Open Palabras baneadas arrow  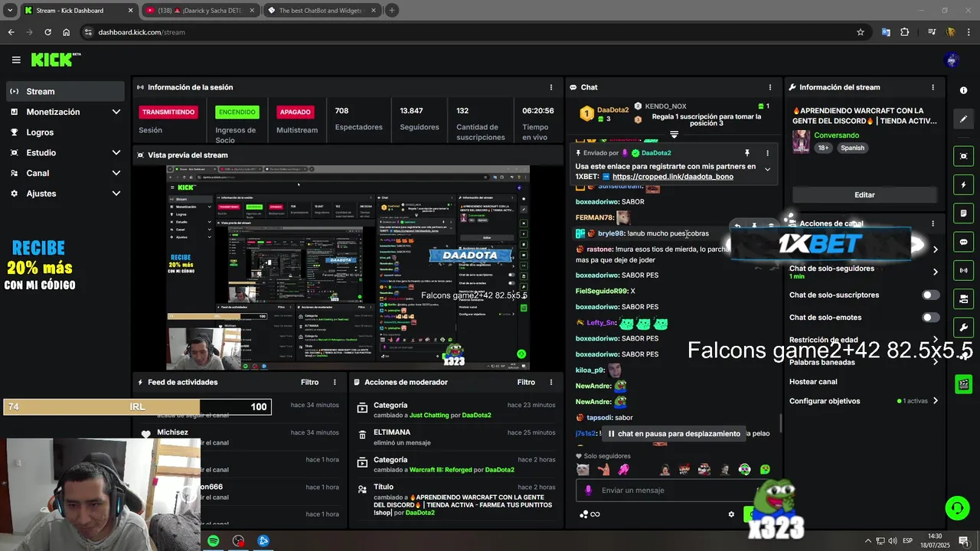point(935,361)
